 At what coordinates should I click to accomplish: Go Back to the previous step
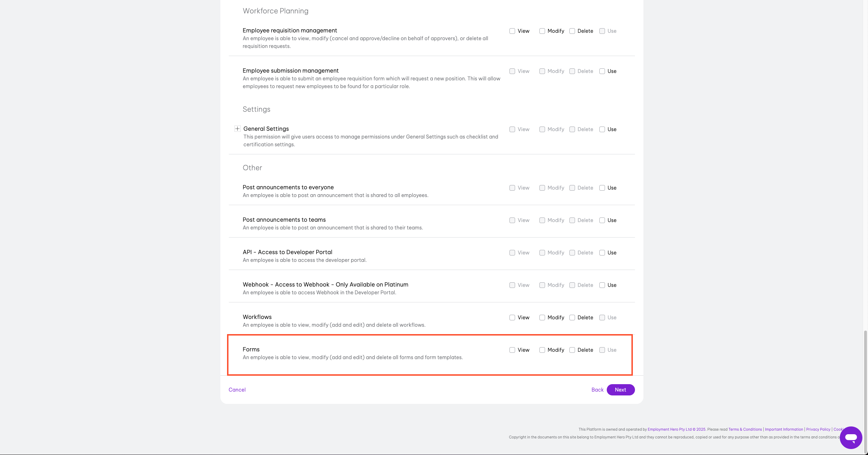[x=597, y=390]
